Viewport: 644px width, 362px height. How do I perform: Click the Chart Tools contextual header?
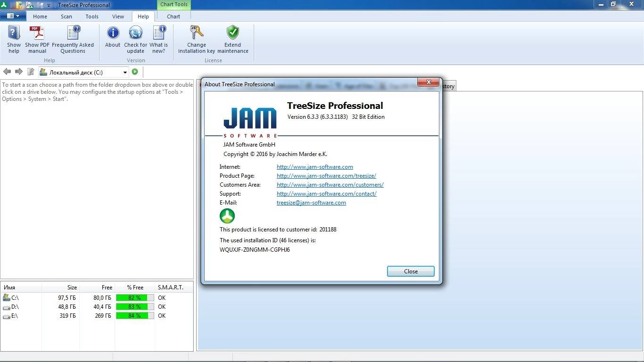click(x=174, y=4)
